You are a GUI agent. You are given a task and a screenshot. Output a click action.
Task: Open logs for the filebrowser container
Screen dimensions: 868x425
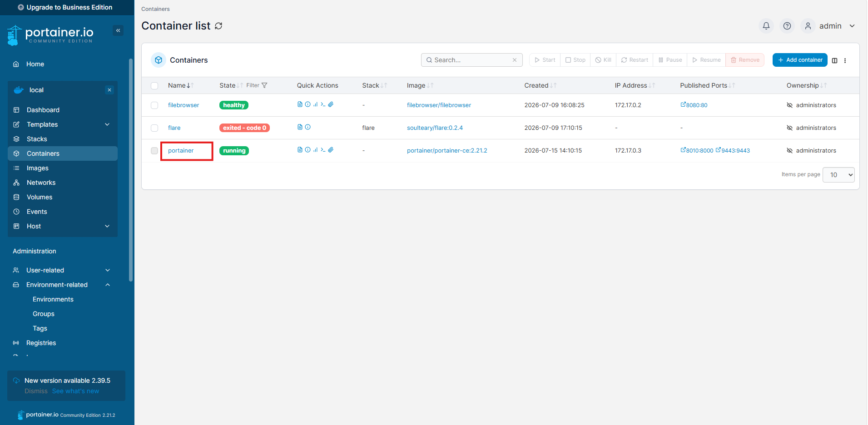(300, 104)
